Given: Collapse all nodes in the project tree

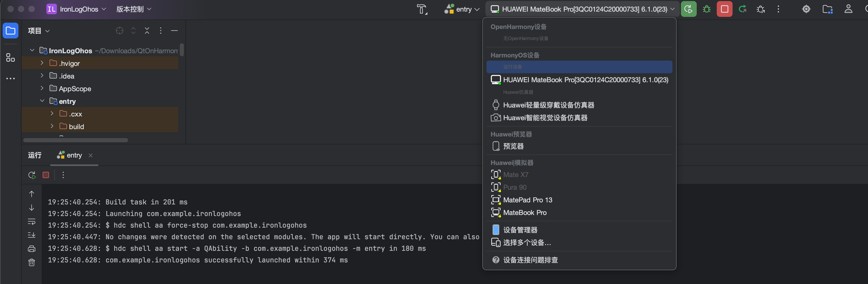Looking at the screenshot, I should [x=147, y=31].
